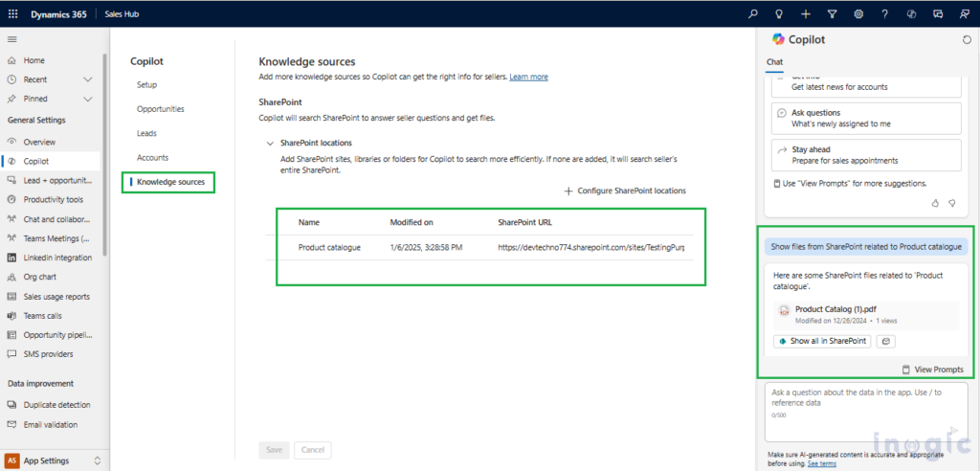980x471 pixels.
Task: Expand the Pinned section chevron
Action: [x=88, y=99]
